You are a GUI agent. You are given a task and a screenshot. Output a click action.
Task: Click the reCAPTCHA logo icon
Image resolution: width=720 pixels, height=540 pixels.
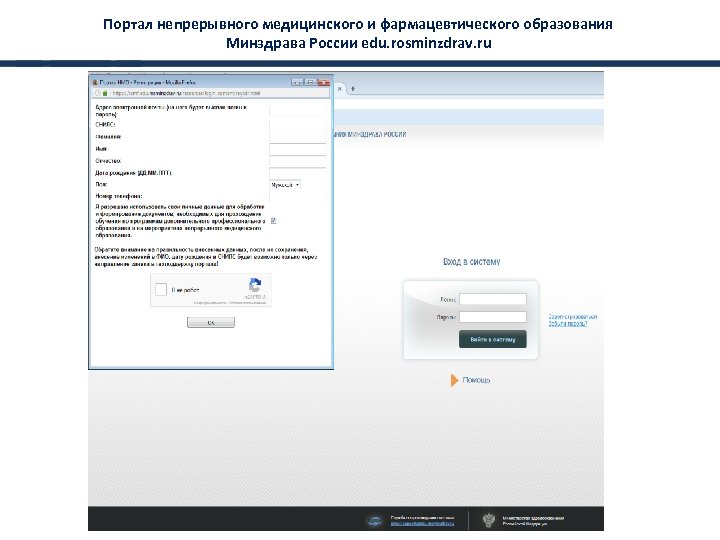pyautogui.click(x=255, y=285)
